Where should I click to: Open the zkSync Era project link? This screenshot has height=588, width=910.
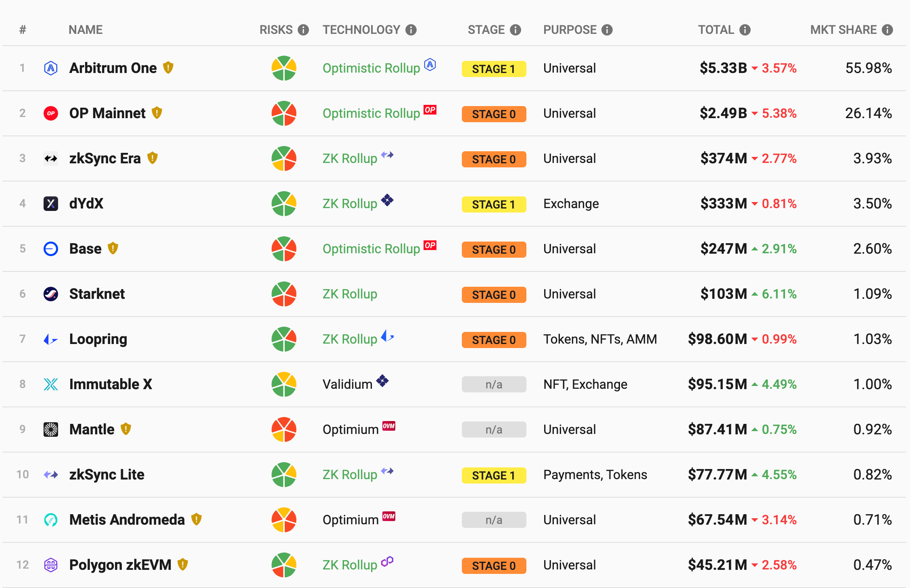click(x=105, y=158)
